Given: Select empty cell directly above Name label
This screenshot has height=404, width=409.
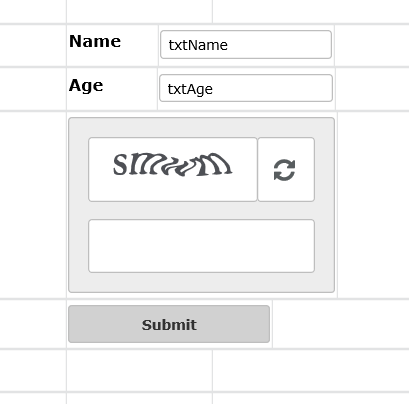Looking at the screenshot, I should (x=139, y=11).
